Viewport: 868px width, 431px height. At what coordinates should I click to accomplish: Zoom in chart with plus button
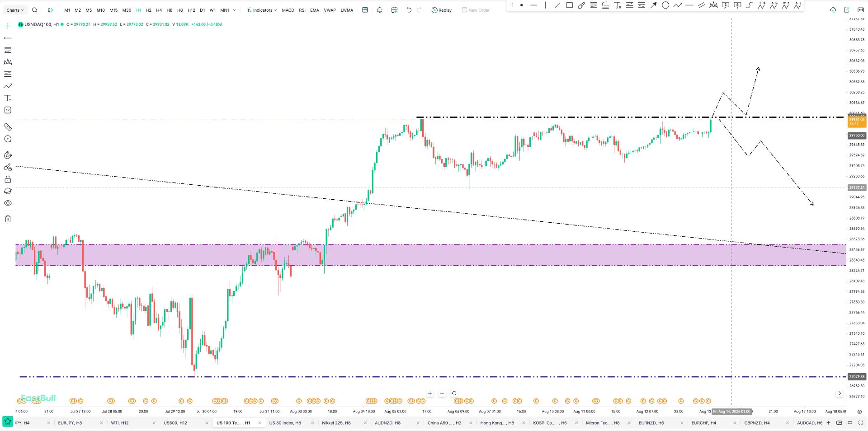tap(430, 394)
